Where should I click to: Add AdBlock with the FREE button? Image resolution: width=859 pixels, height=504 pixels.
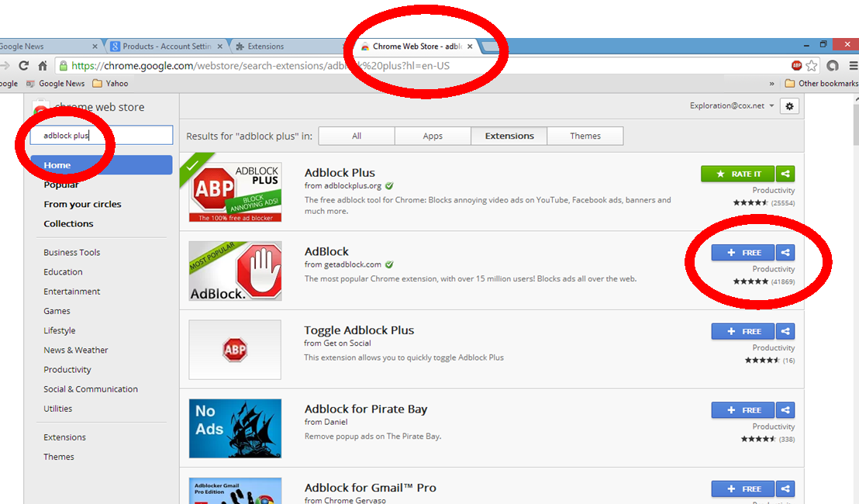tap(743, 253)
